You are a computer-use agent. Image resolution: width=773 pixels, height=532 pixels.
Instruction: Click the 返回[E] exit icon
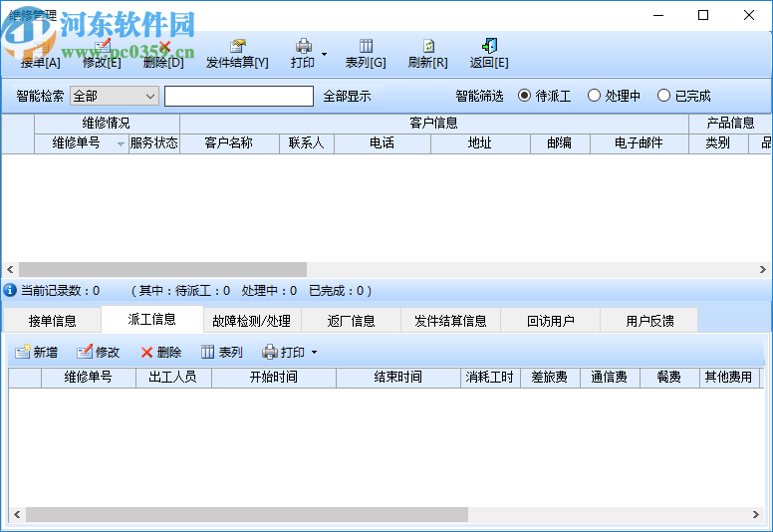pyautogui.click(x=489, y=47)
